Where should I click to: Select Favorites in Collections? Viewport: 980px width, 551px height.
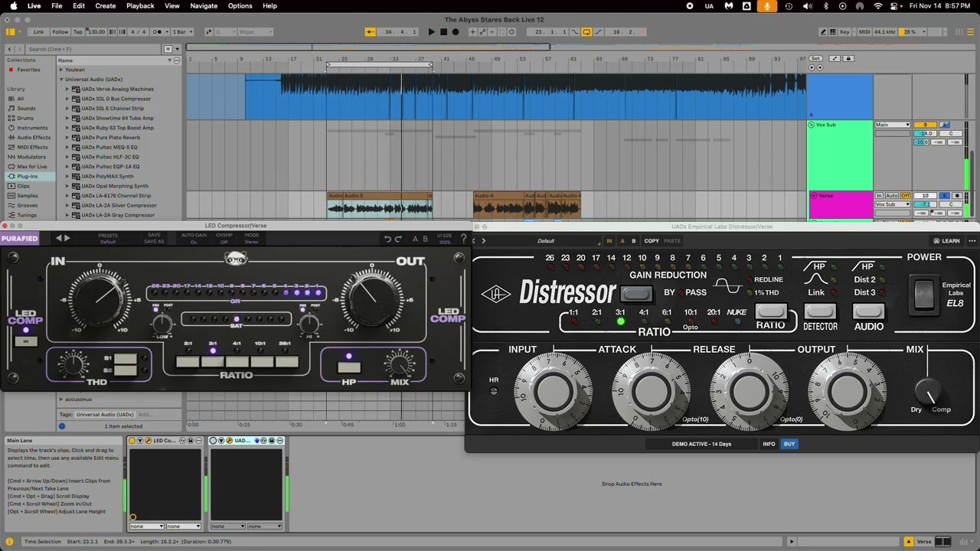pos(28,70)
